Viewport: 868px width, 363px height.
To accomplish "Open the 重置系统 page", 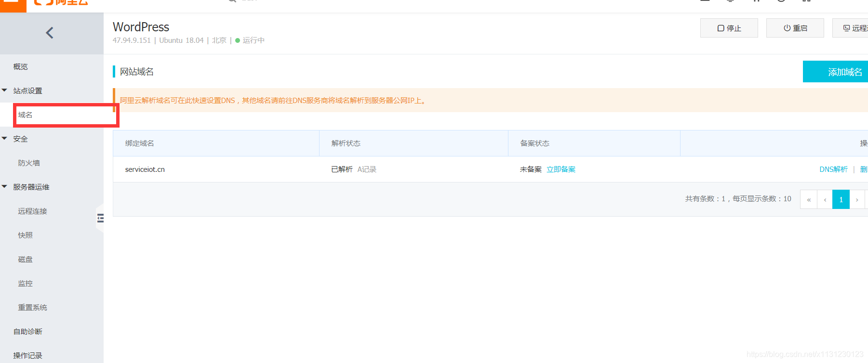I will [x=32, y=307].
